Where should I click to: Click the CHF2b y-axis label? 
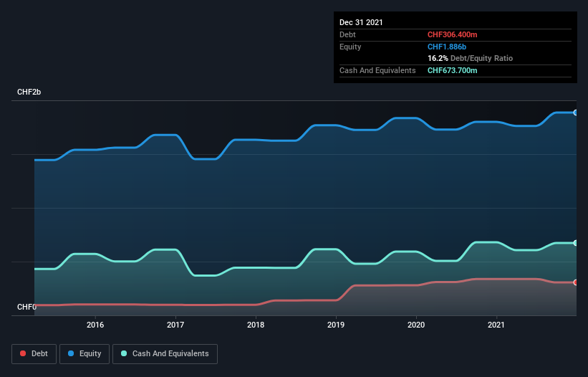29,92
